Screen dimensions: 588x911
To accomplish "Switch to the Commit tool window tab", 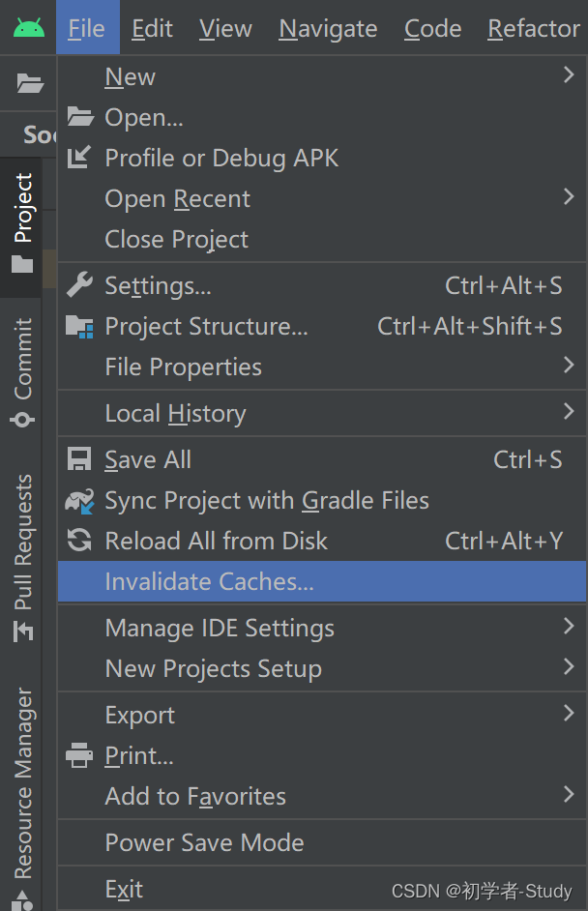I will (22, 371).
